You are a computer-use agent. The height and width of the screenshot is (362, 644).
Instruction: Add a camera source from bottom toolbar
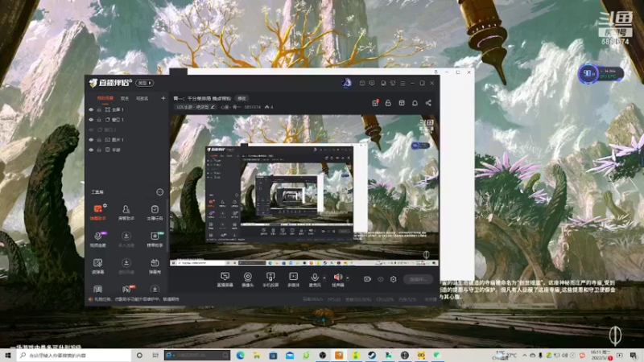point(248,279)
